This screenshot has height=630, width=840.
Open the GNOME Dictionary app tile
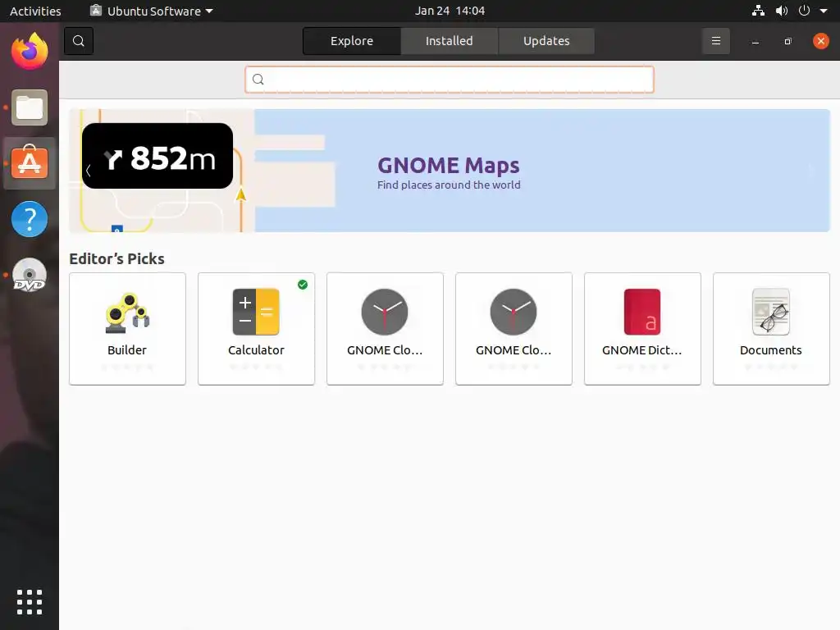[642, 329]
